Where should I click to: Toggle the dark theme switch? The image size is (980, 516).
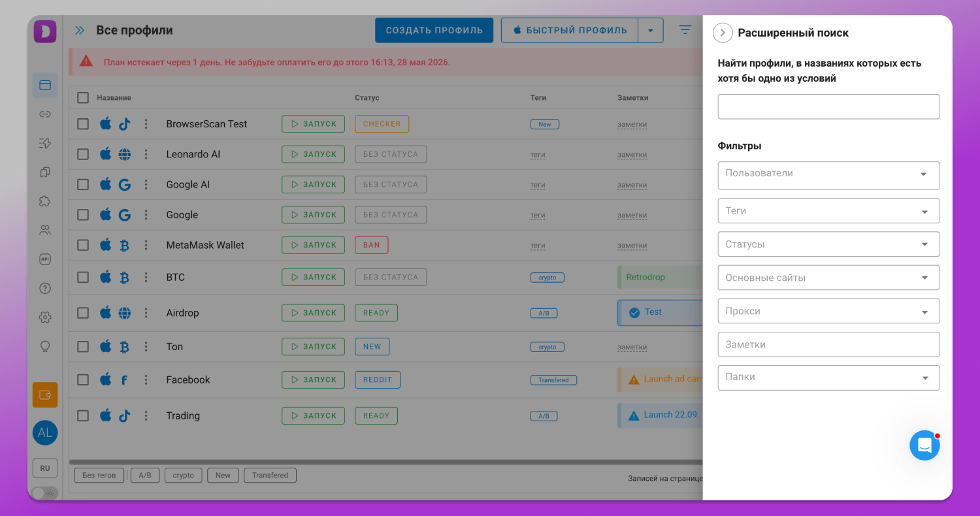tap(45, 493)
